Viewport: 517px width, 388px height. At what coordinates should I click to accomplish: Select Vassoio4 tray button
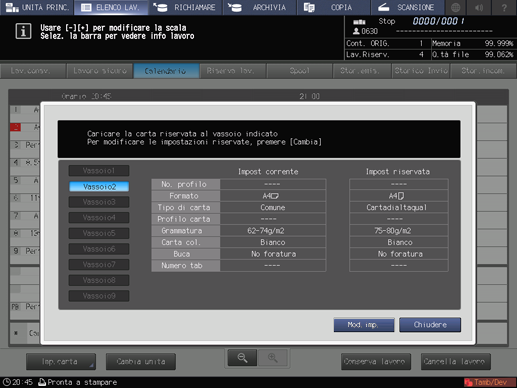click(x=99, y=218)
